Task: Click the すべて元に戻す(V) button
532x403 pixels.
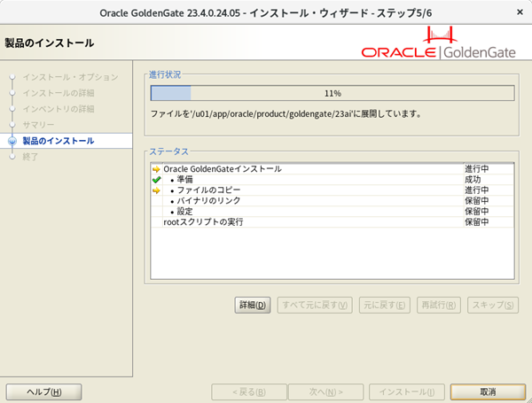Action: click(x=315, y=305)
